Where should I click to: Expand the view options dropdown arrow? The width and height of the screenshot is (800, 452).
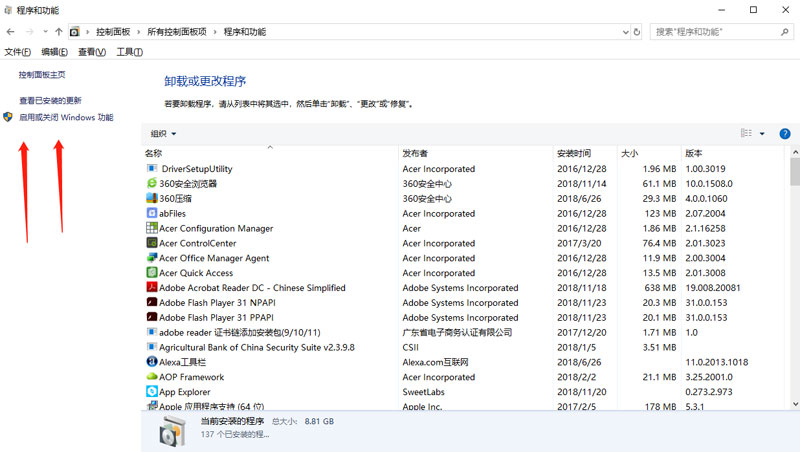[x=762, y=134]
